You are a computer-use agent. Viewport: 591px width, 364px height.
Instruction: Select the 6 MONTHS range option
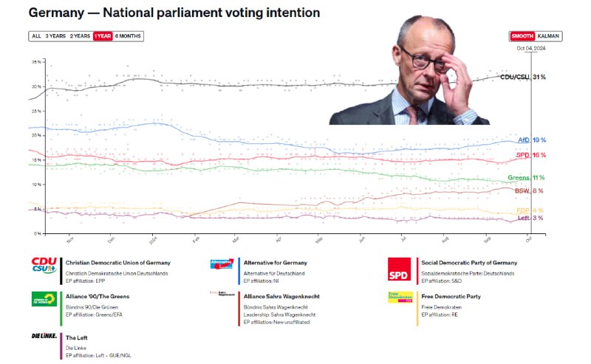(128, 36)
